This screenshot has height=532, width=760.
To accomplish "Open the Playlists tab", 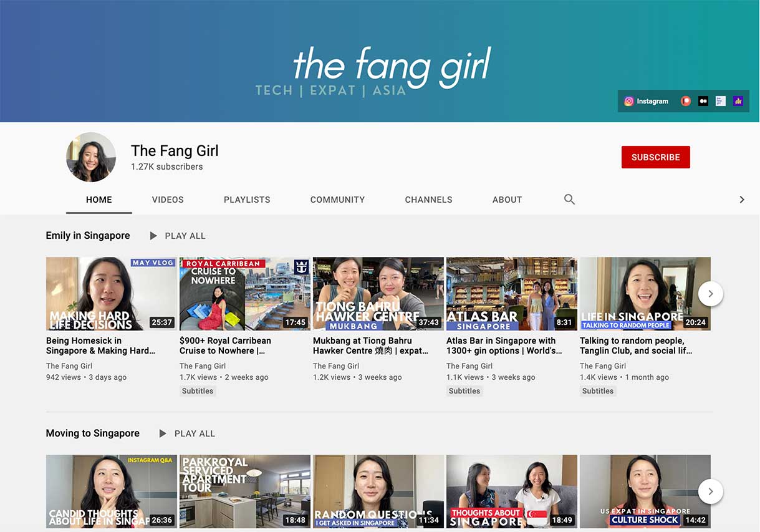I will pyautogui.click(x=247, y=200).
